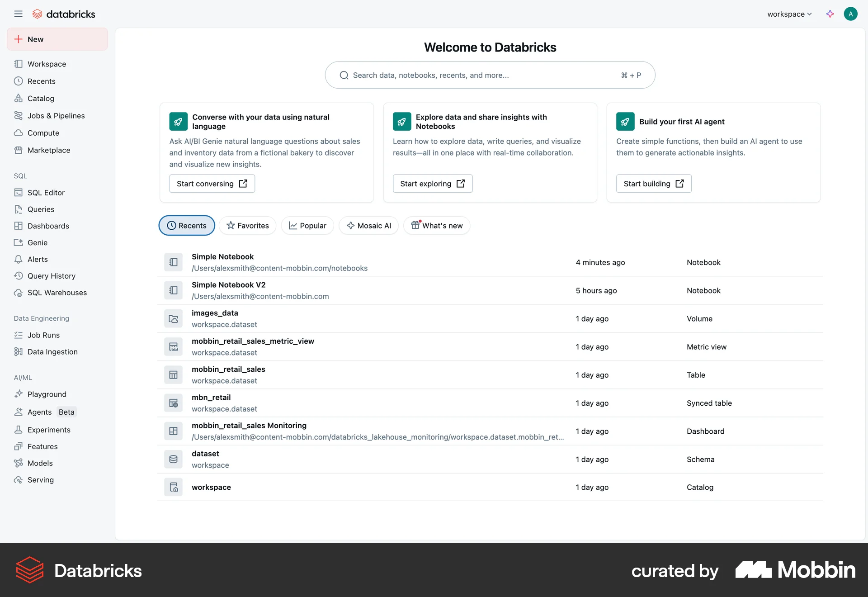The height and width of the screenshot is (597, 868).
Task: Keep Recents filter selected
Action: pos(187,225)
